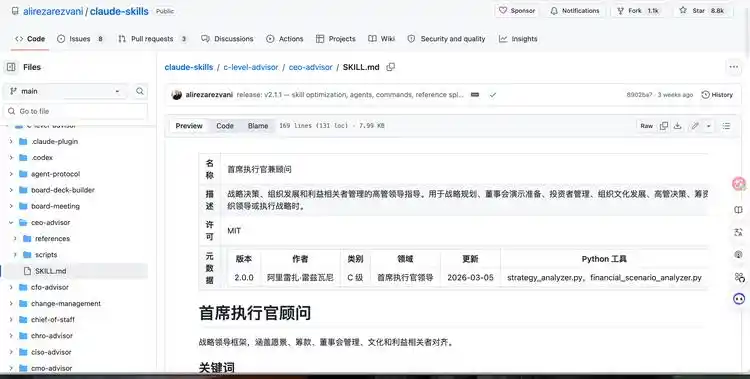Open the Issues tab
The image size is (750, 379).
click(x=80, y=39)
